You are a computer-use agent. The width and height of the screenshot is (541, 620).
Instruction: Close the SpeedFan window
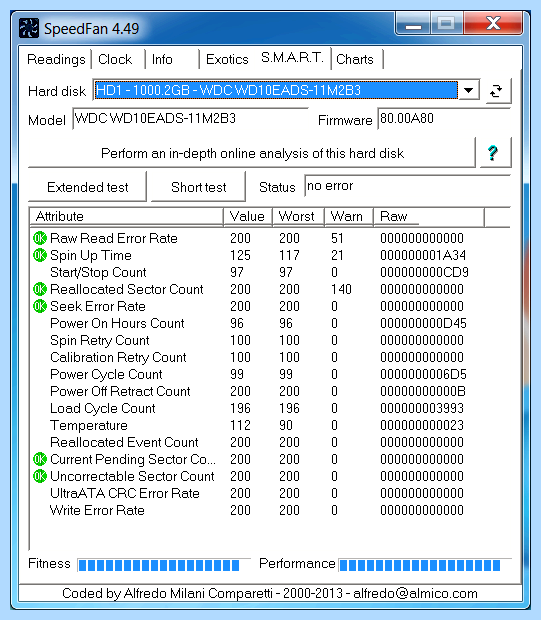click(493, 23)
